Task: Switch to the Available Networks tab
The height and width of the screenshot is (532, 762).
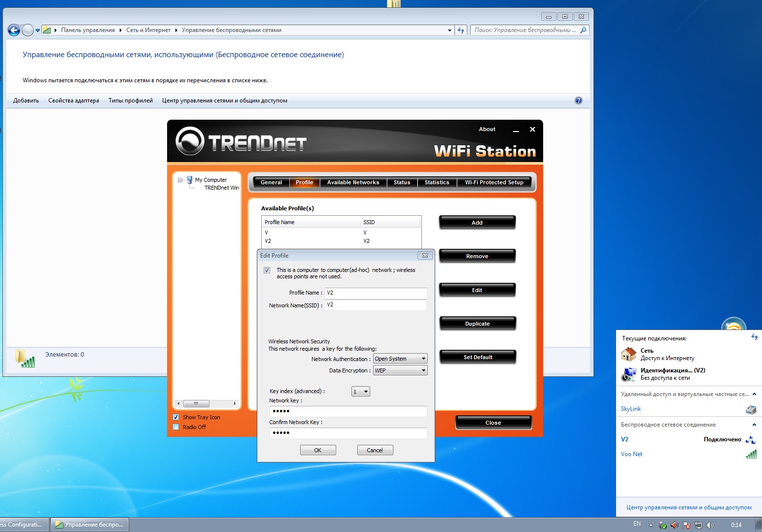Action: (353, 182)
